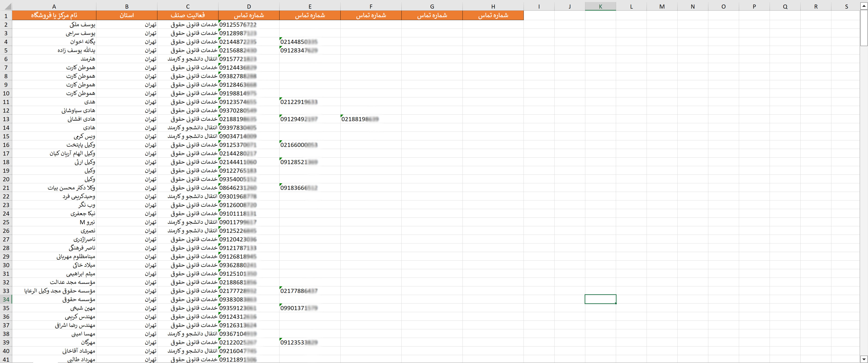Click header cell 'فعالیت صنف'
868x363 pixels.
188,16
